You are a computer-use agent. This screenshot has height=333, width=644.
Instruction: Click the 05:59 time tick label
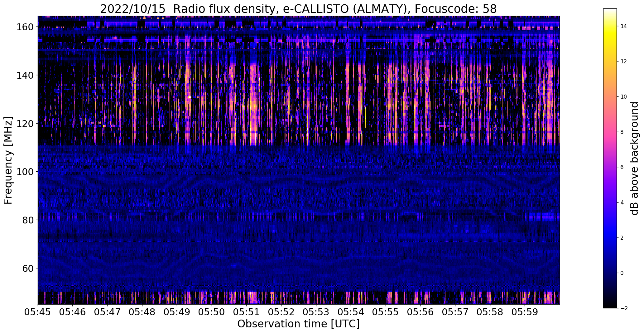(x=525, y=311)
